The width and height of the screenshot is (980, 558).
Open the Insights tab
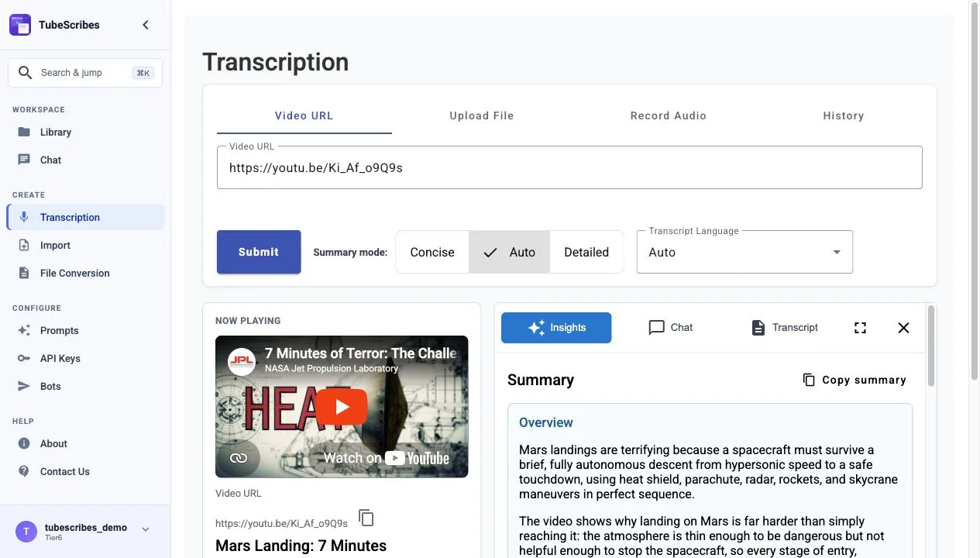pos(556,328)
